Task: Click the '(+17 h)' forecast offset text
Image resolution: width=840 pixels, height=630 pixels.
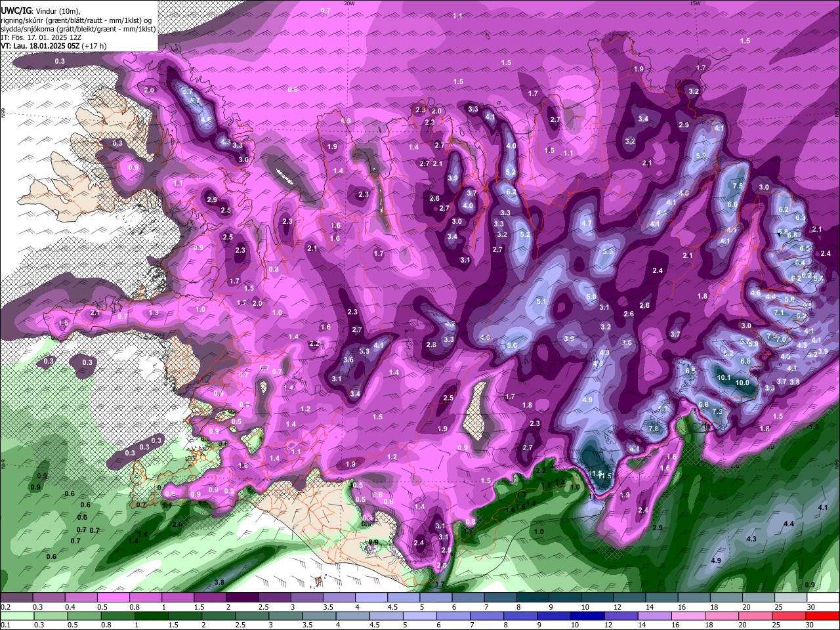Action: coord(94,47)
